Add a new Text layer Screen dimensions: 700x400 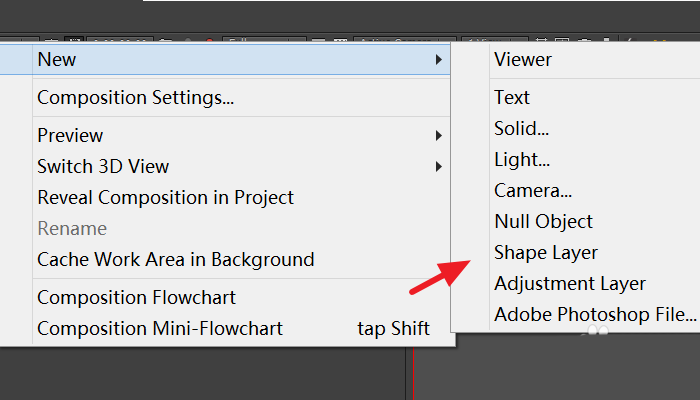coord(512,98)
